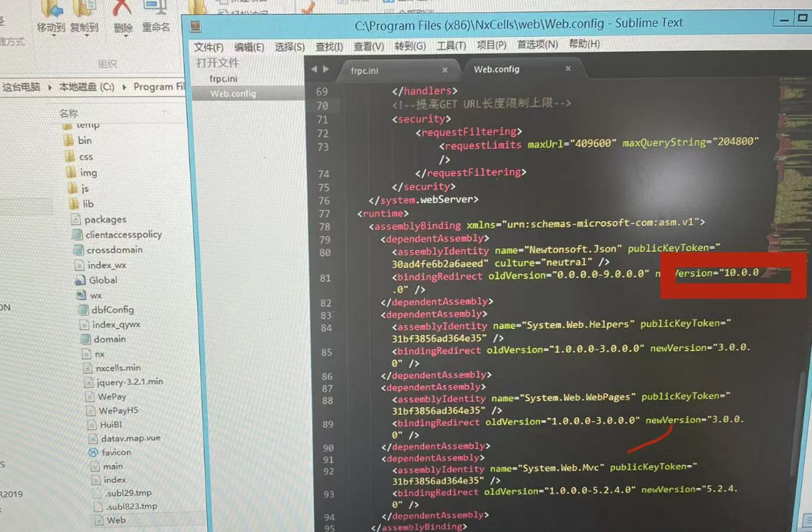The height and width of the screenshot is (532, 812).
Task: Open the 查看(V) menu
Action: click(369, 46)
